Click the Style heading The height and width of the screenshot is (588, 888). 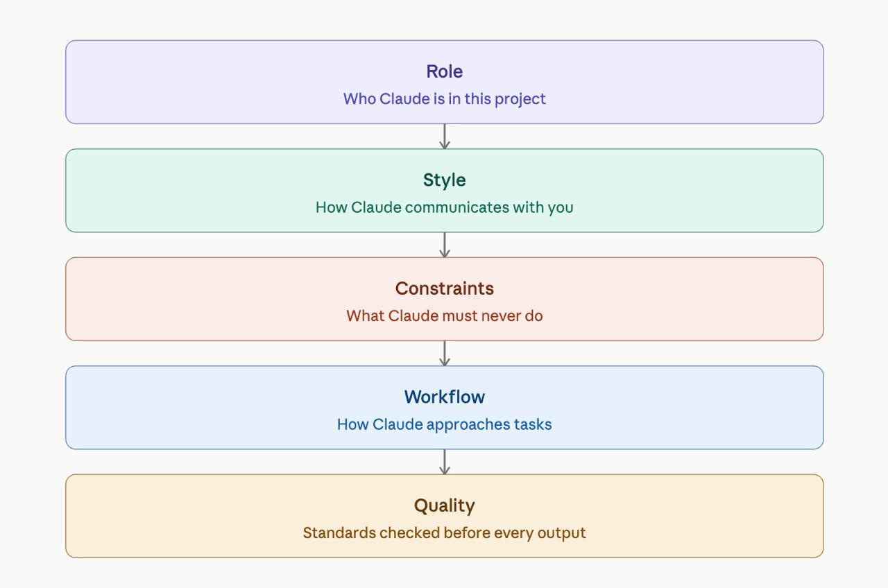coord(444,180)
